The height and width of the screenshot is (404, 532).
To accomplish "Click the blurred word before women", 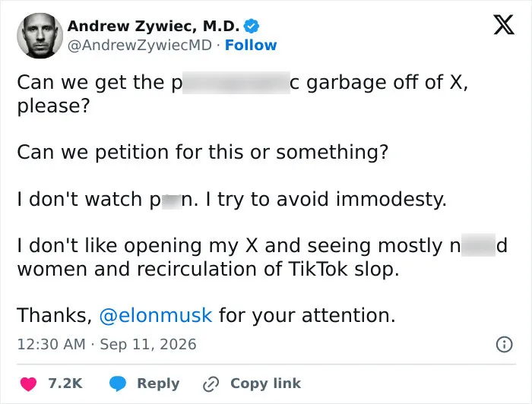I will 478,245.
